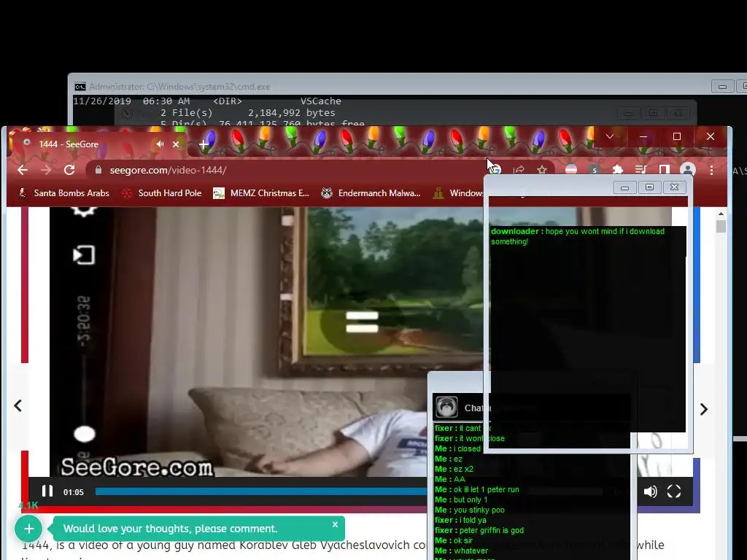Go back with the browser back arrow
This screenshot has width=747, height=560.
point(23,170)
